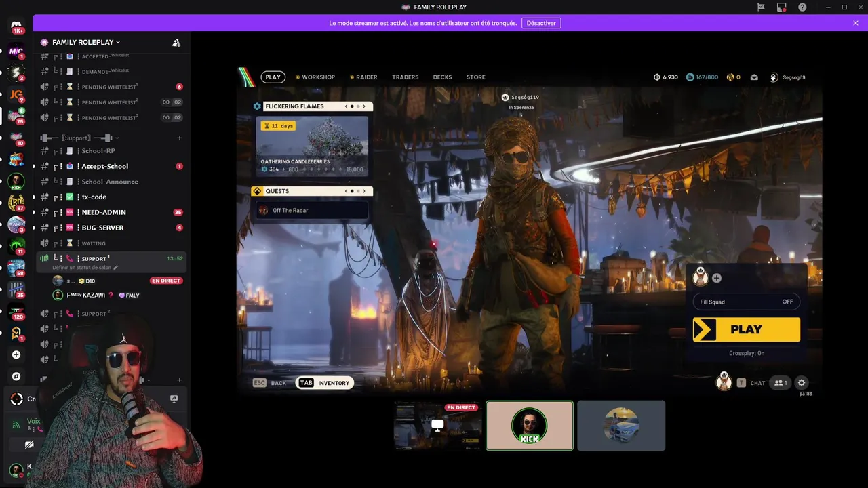
Task: Open the CBD server with 87 badge
Action: 16,203
